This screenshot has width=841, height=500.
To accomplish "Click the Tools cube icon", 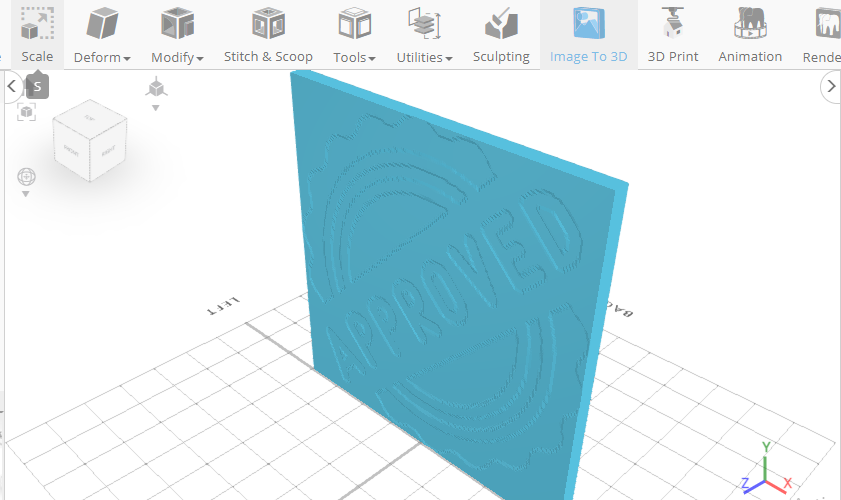I will [x=355, y=24].
